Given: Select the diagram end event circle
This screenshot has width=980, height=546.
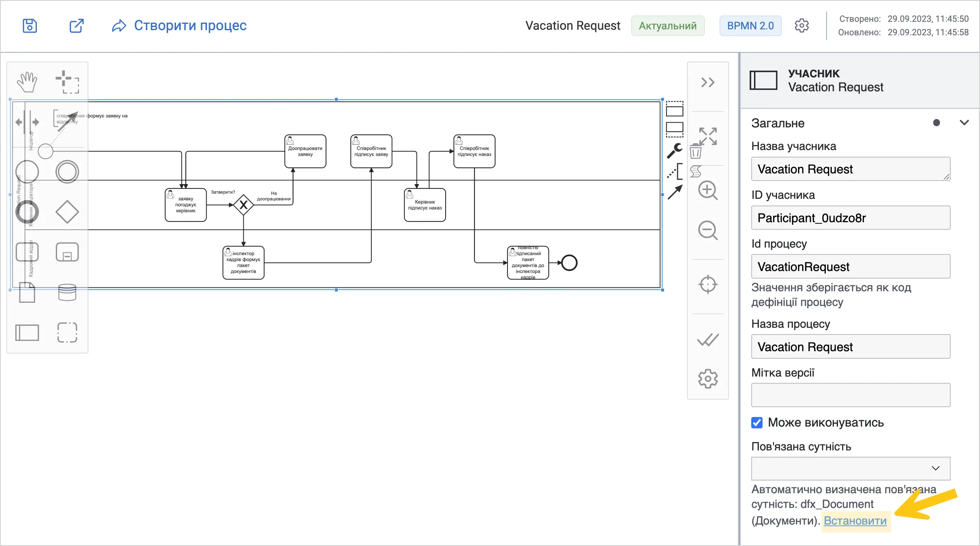Looking at the screenshot, I should point(569,263).
